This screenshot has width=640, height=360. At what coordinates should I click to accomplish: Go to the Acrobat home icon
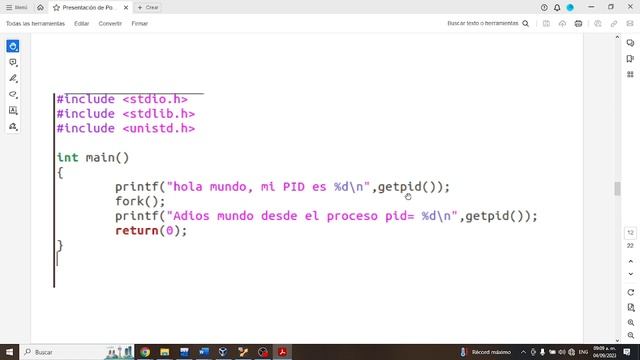tap(40, 7)
